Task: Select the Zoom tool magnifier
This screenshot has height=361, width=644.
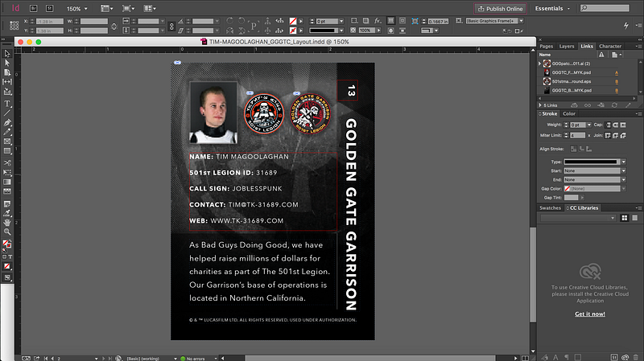Action: click(x=7, y=232)
